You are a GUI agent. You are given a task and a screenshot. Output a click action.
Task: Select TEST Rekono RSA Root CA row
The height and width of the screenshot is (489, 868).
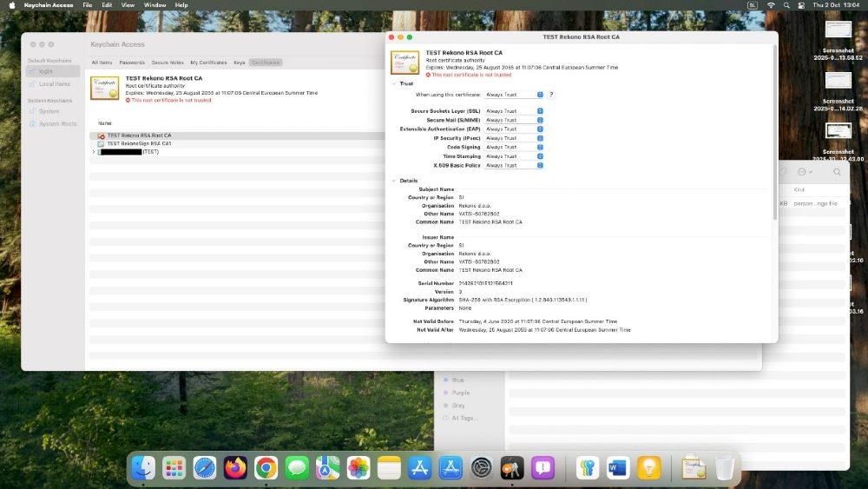(x=237, y=135)
